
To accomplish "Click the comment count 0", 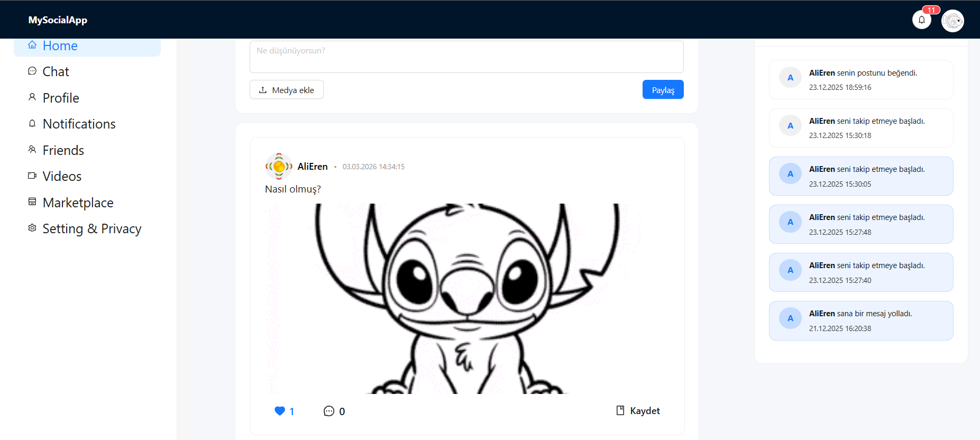I will (x=342, y=411).
